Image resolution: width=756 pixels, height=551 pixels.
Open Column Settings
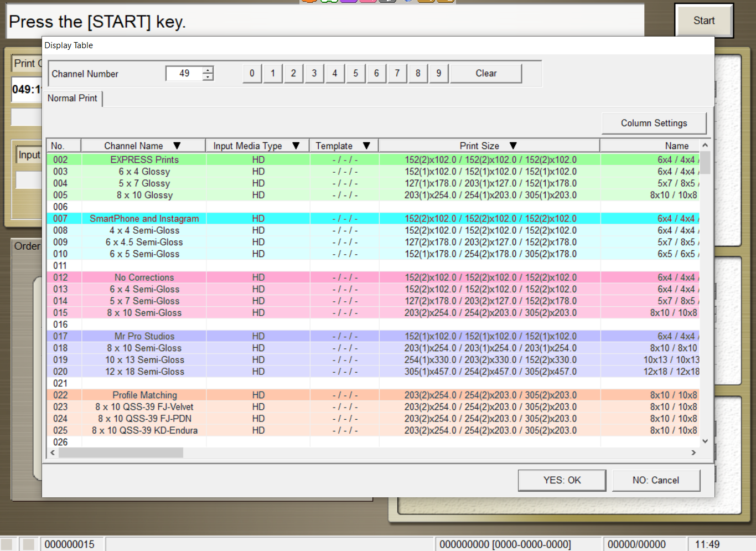pyautogui.click(x=654, y=123)
